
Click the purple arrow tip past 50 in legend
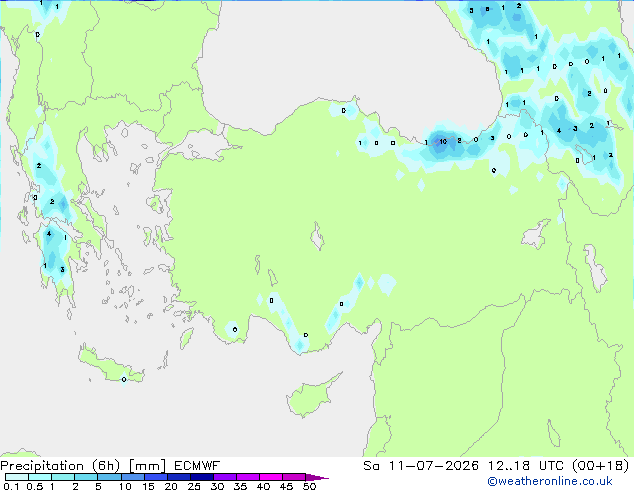click(317, 477)
